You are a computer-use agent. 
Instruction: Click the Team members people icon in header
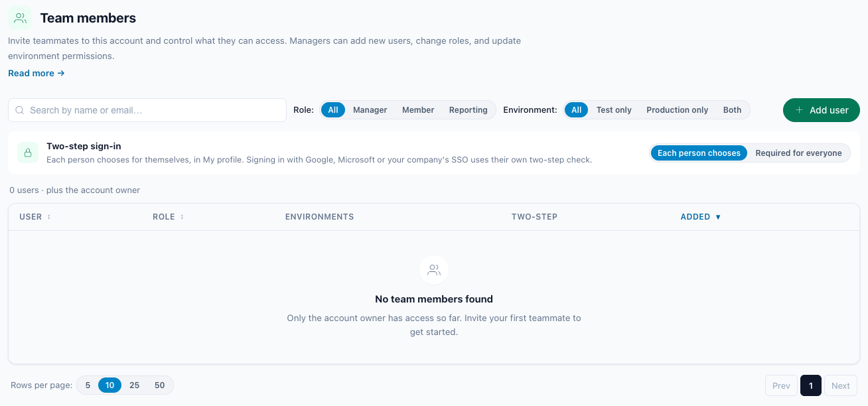coord(20,18)
